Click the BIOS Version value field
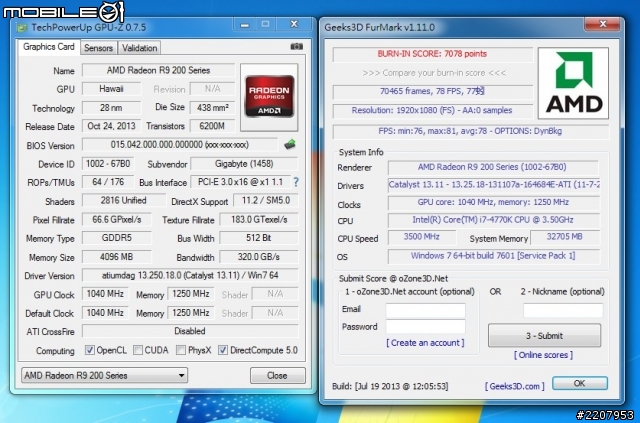The image size is (640, 423). click(180, 145)
